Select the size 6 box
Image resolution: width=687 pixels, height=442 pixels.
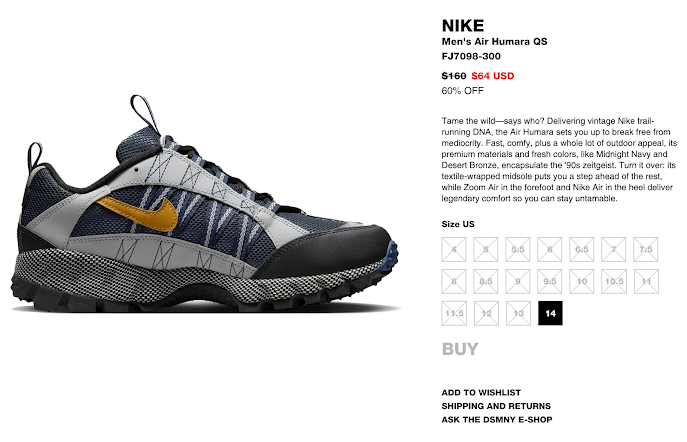pyautogui.click(x=549, y=249)
